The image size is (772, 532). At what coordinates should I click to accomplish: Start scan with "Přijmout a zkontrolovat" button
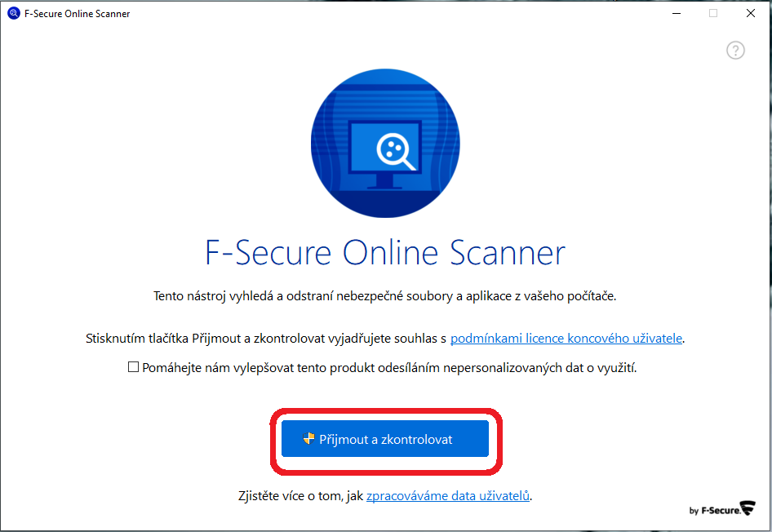click(x=385, y=438)
